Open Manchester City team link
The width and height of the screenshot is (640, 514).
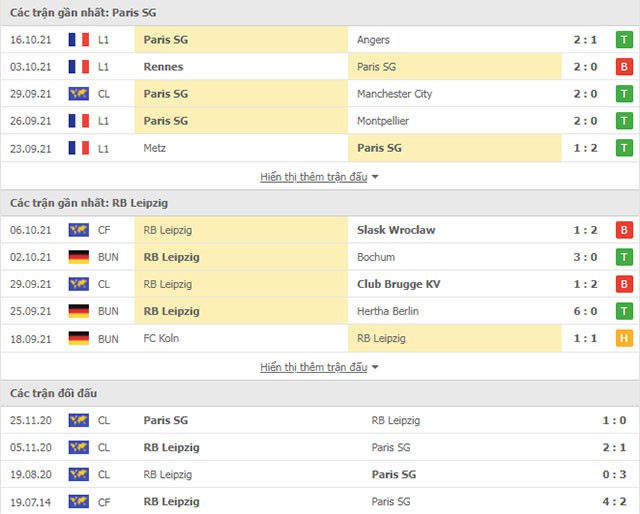(x=394, y=94)
